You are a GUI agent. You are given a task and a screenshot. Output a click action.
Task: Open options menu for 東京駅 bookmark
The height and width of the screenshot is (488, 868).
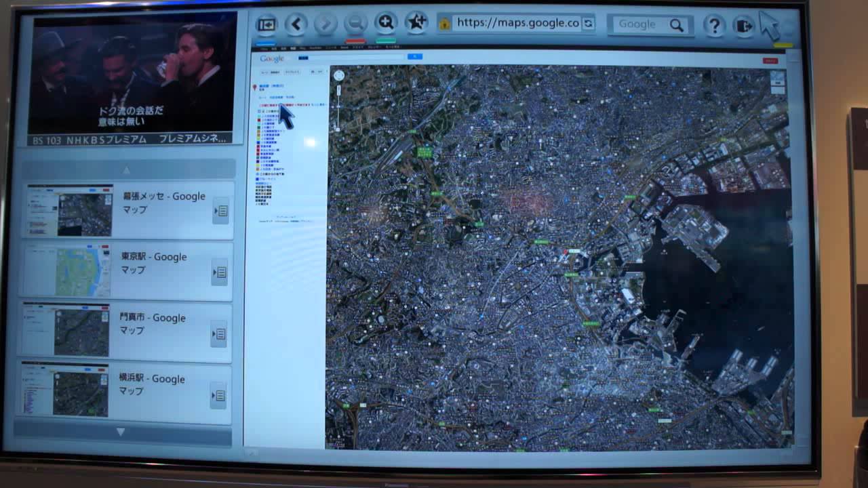point(220,272)
